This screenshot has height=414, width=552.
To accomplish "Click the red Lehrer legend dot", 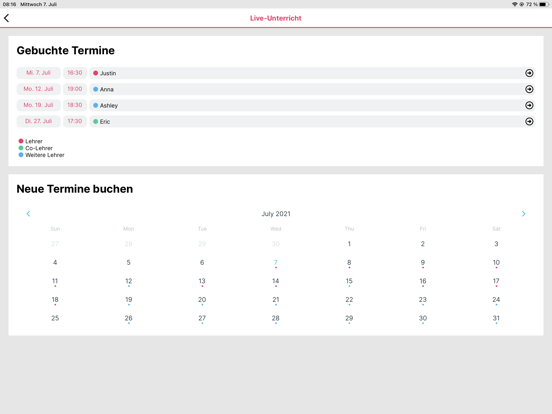I will 21,141.
